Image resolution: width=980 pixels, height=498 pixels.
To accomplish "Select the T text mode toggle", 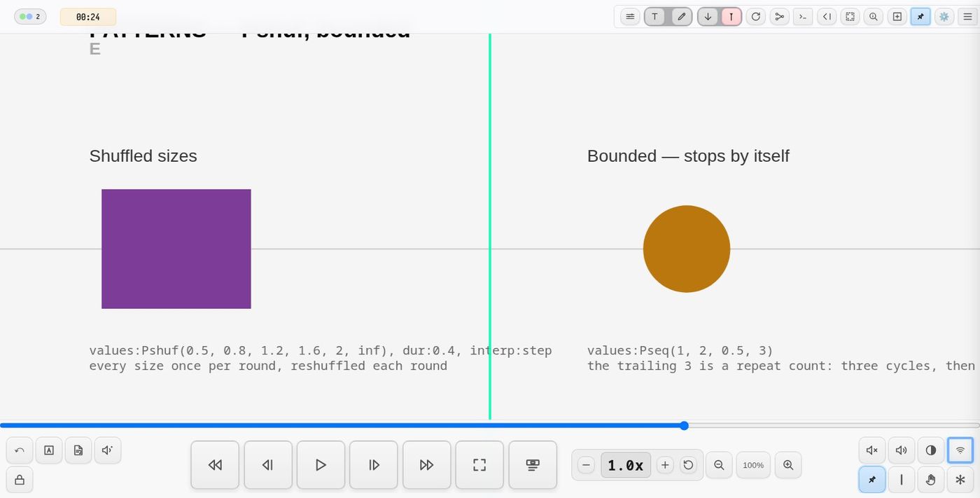I will (x=654, y=17).
